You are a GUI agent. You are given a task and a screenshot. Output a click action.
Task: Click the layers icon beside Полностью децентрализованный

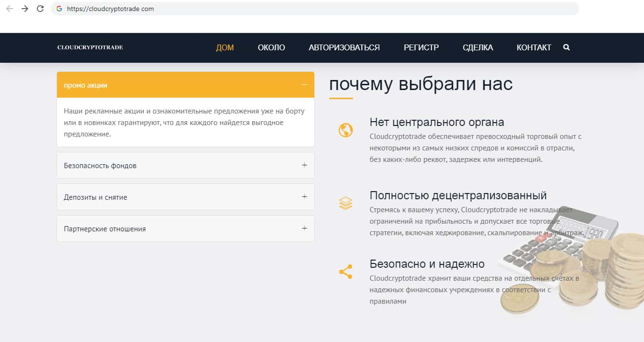coord(345,204)
